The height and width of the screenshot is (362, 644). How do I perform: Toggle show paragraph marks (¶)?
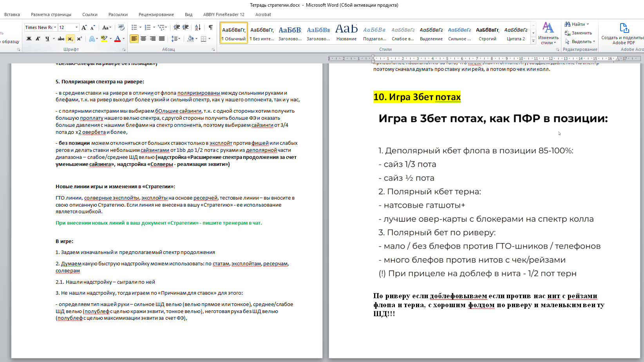coord(211,27)
